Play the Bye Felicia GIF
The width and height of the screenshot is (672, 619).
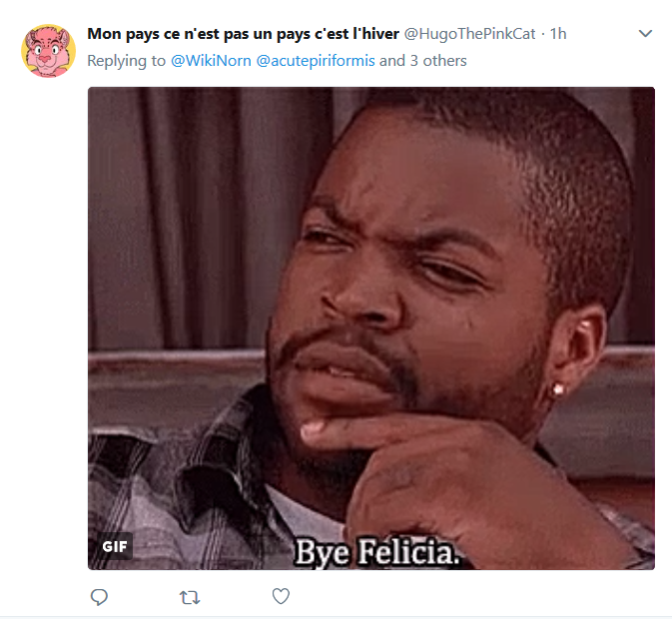(371, 328)
